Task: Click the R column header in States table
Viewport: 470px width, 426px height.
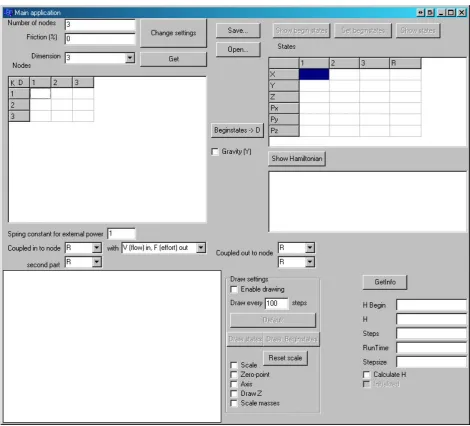Action: (x=405, y=63)
